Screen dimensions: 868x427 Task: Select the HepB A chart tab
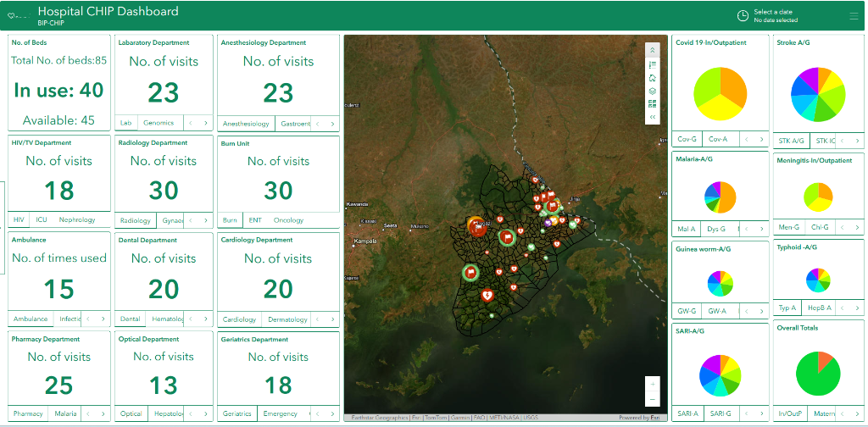click(x=821, y=308)
